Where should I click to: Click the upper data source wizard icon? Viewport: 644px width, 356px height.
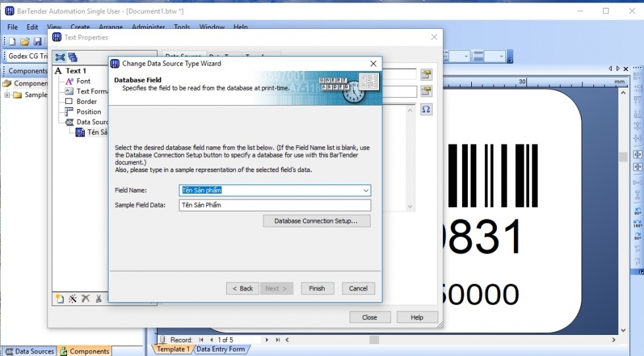pyautogui.click(x=426, y=74)
